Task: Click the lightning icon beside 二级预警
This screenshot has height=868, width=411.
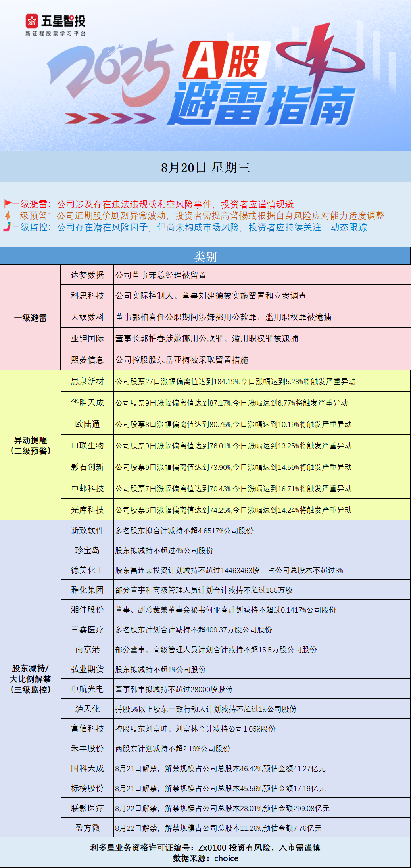Action: click(x=8, y=216)
